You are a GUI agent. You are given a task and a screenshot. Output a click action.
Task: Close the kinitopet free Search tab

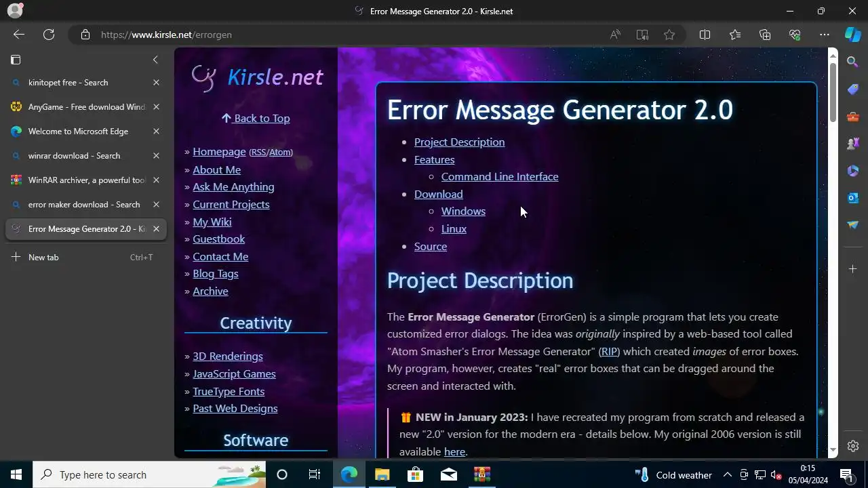point(156,83)
